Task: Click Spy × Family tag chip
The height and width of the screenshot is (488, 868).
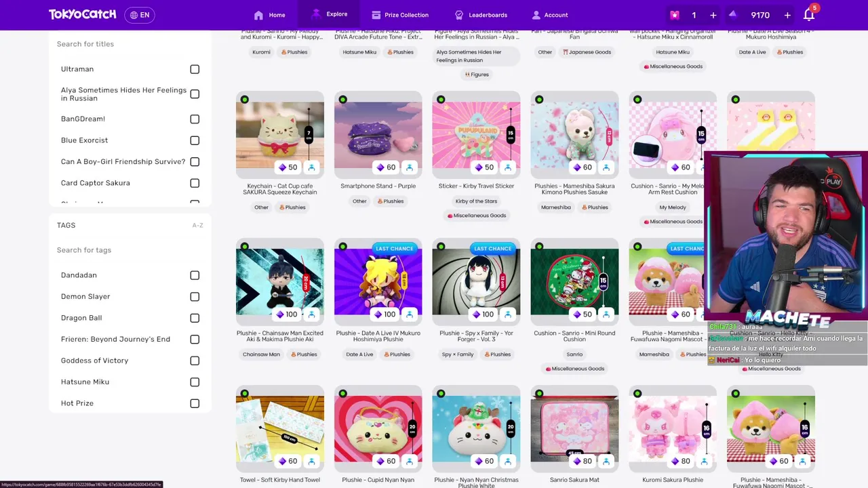Action: click(458, 354)
